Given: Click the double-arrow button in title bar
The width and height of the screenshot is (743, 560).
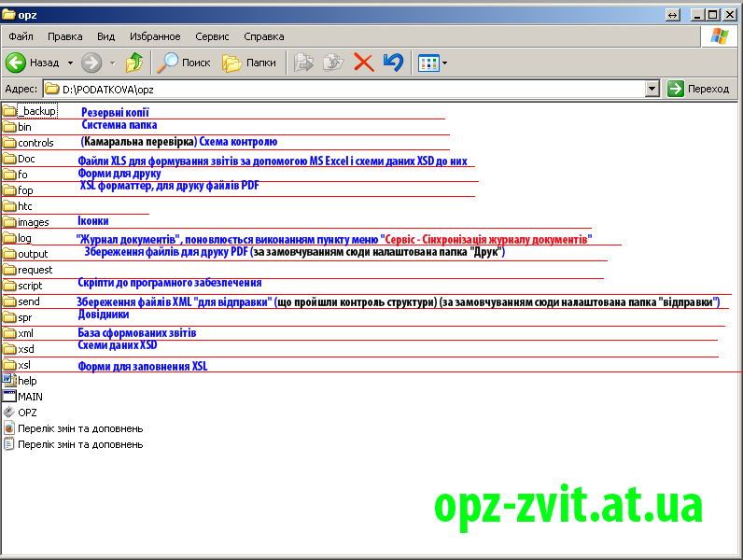Looking at the screenshot, I should (x=672, y=15).
